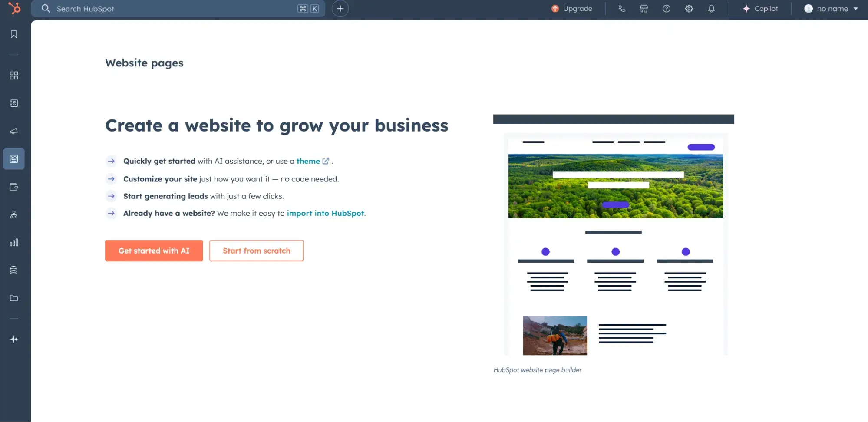Open the import into HubSpot link
This screenshot has width=868, height=422.
325,213
